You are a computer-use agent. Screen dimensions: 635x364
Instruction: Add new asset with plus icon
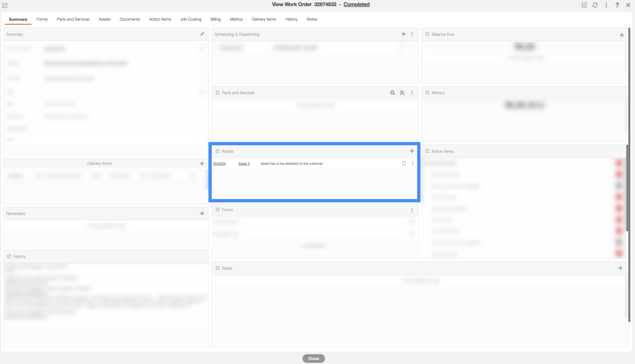pyautogui.click(x=412, y=151)
